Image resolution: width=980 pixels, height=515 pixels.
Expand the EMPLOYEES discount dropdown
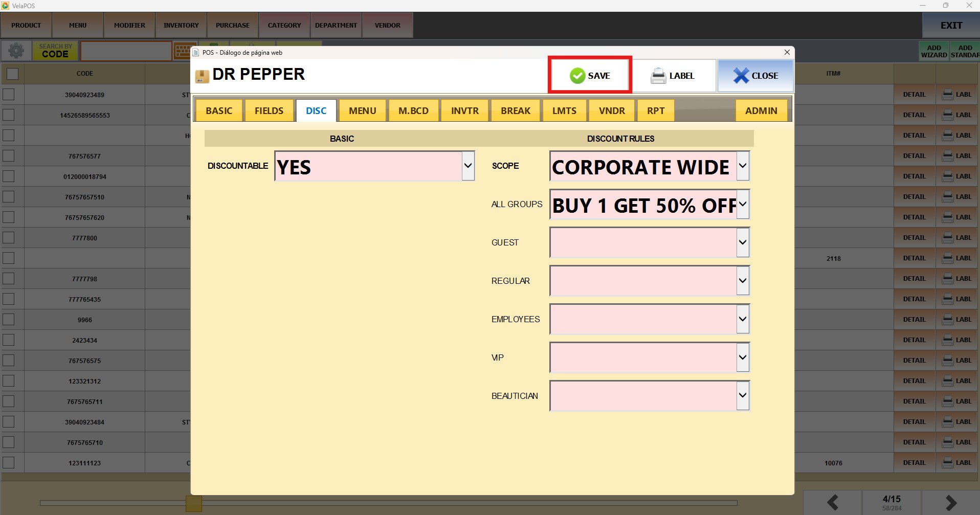tap(743, 319)
